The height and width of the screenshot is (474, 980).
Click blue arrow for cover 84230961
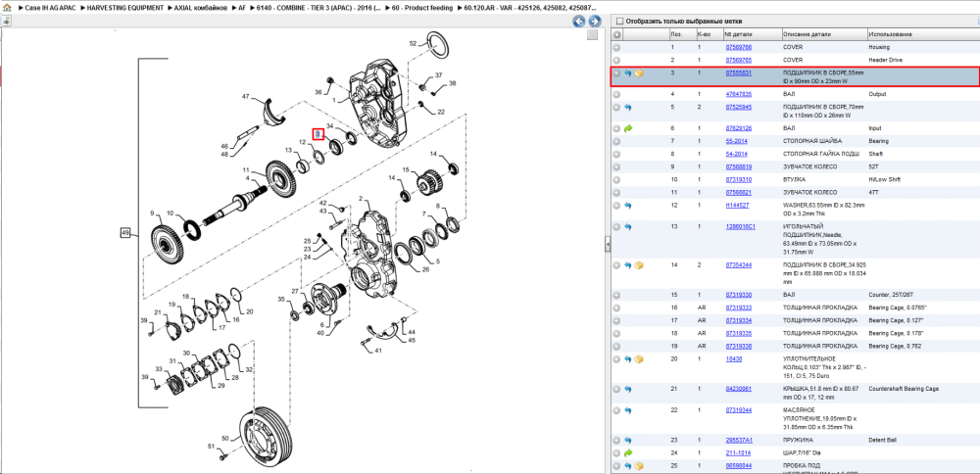pyautogui.click(x=628, y=389)
